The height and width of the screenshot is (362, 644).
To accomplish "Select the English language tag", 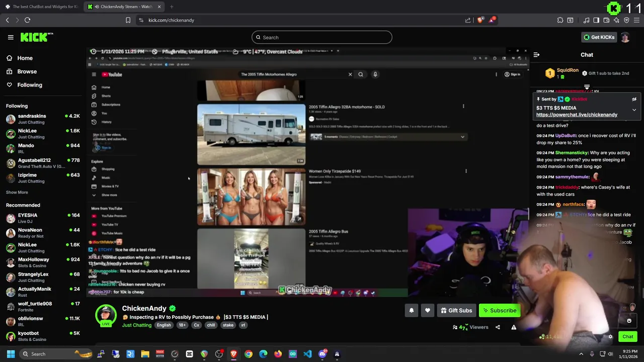I will (x=164, y=325).
